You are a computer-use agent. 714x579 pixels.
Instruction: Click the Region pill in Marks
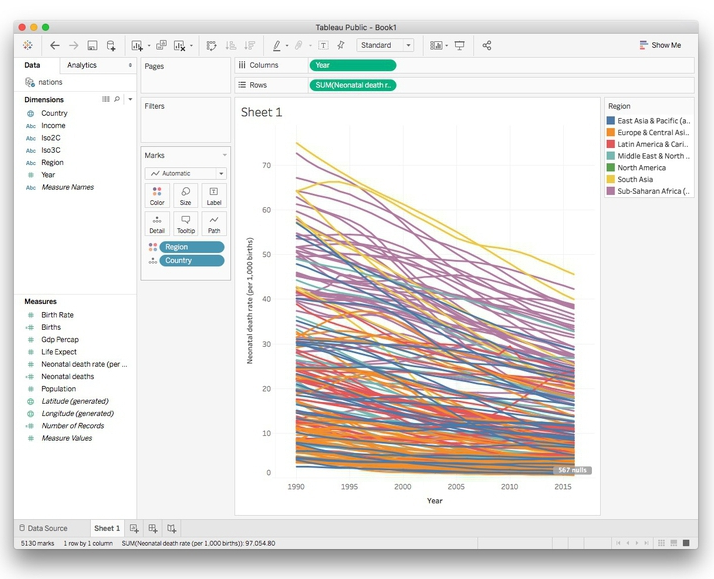[x=192, y=247]
